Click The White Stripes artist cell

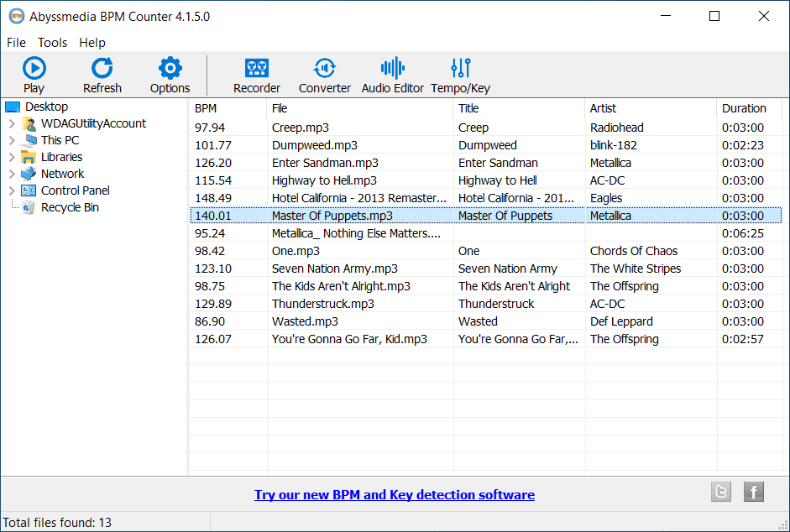[x=636, y=269]
